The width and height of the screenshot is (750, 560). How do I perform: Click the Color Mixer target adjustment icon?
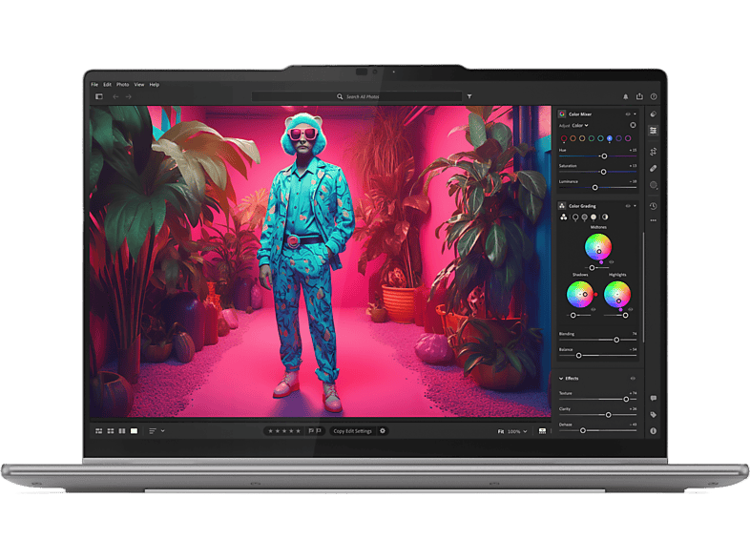click(633, 125)
